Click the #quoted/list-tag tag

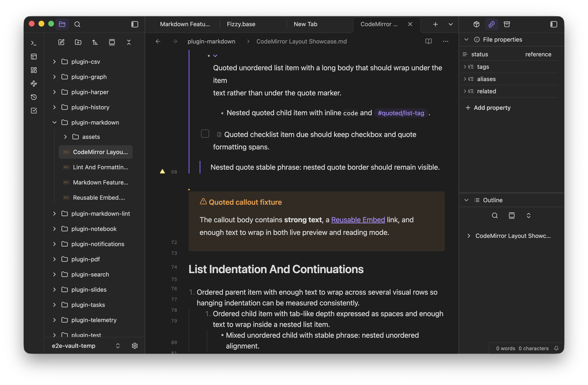click(x=401, y=113)
